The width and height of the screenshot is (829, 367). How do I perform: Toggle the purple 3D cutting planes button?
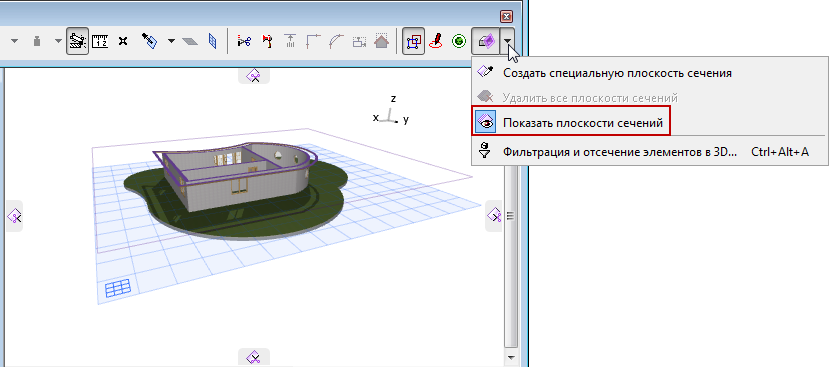tap(486, 41)
